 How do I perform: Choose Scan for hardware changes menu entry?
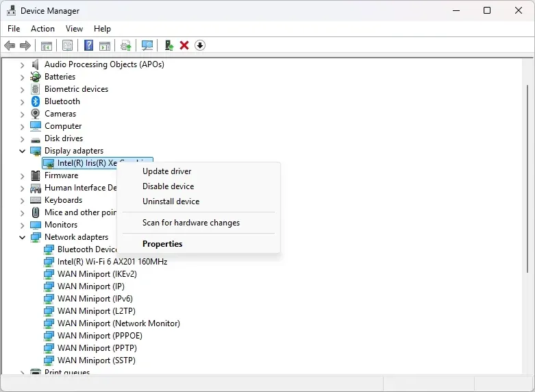198,223
